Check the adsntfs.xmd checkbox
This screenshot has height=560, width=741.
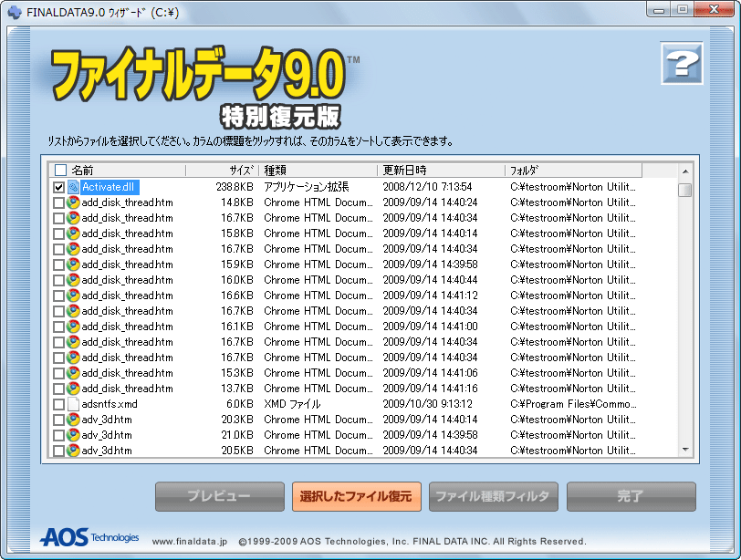coord(58,405)
